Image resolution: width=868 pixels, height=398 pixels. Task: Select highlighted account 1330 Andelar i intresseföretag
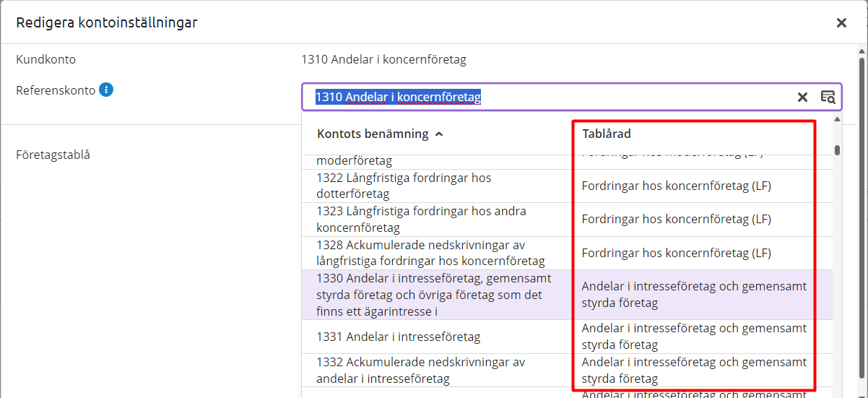coord(433,295)
